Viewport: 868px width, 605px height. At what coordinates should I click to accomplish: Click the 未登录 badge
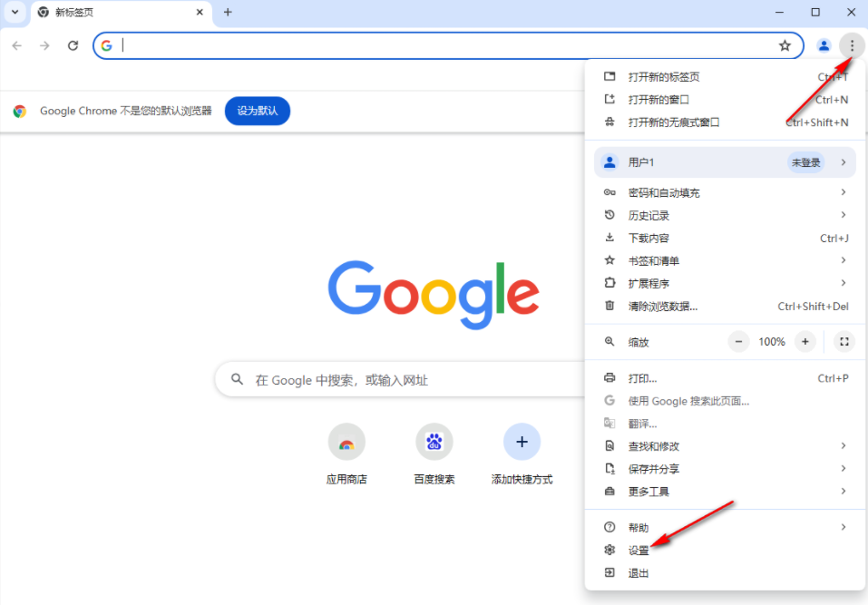805,162
